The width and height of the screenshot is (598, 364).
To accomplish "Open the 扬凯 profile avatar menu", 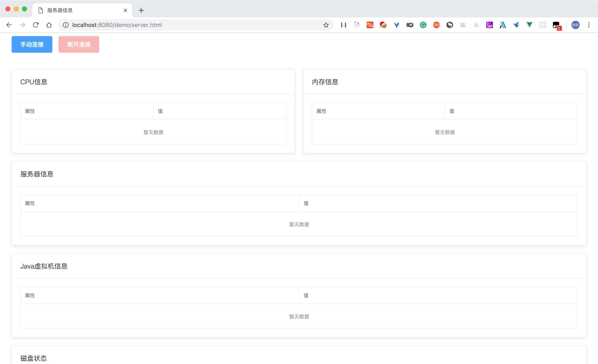I will (575, 25).
